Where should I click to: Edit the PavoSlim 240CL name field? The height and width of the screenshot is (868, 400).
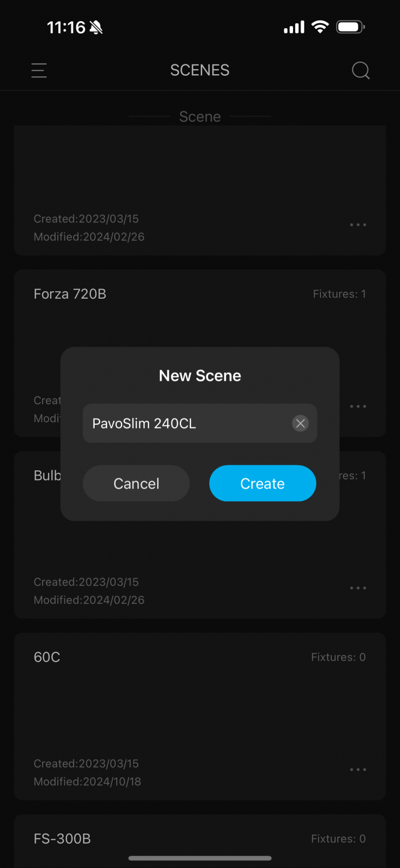tap(184, 423)
